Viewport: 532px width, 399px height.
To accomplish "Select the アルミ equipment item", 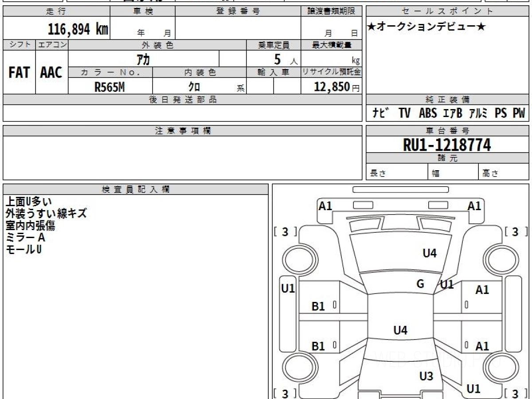I will [479, 113].
